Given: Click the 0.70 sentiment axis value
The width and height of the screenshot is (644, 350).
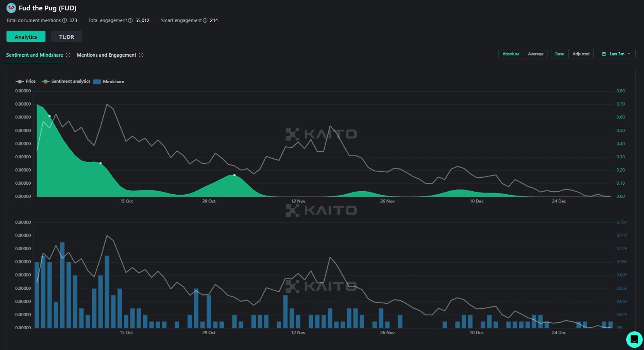Looking at the screenshot, I should pos(621,104).
